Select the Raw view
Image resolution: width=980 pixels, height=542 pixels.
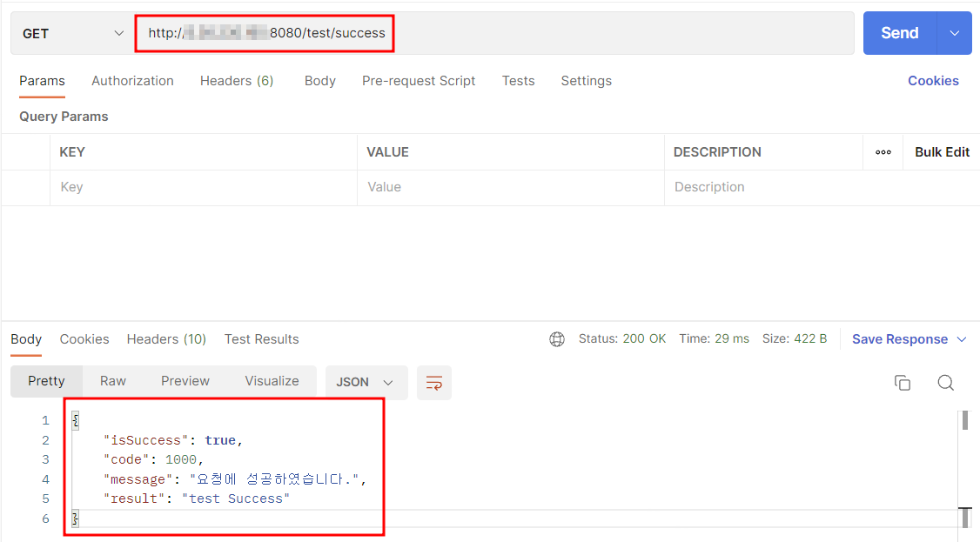pos(113,381)
